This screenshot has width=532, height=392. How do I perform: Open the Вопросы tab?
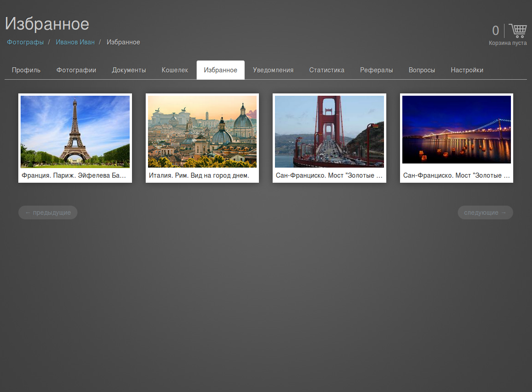coord(422,70)
